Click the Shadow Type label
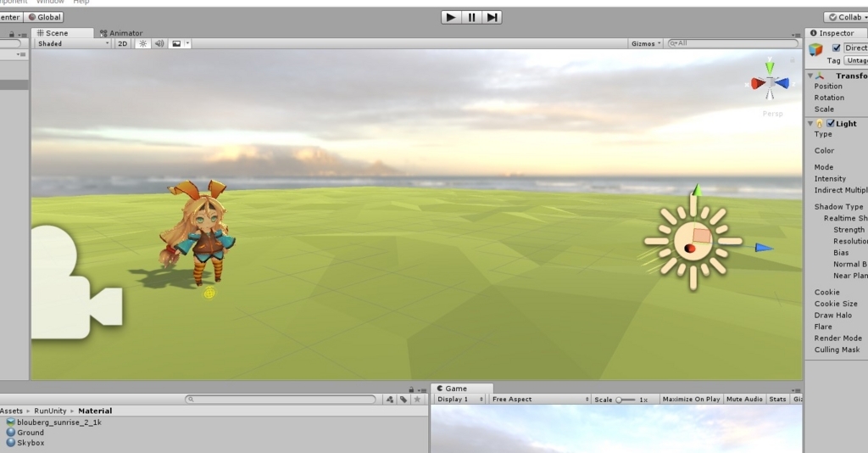Image resolution: width=868 pixels, height=453 pixels. point(838,206)
